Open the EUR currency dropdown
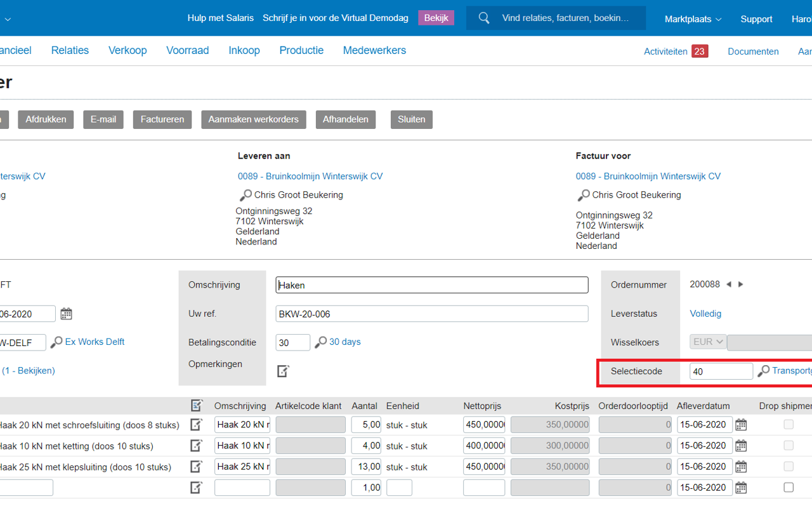This screenshot has width=812, height=508. pyautogui.click(x=707, y=342)
